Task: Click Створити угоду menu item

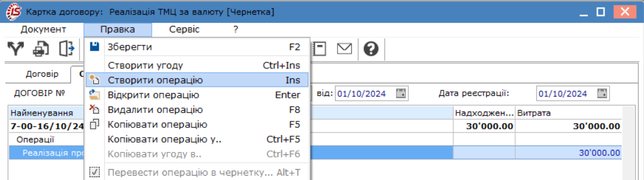Action: coord(196,65)
